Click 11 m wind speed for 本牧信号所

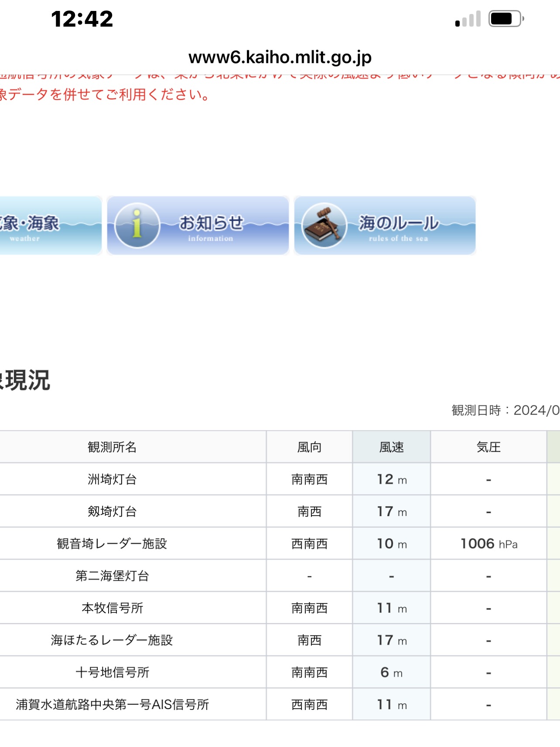(x=392, y=608)
